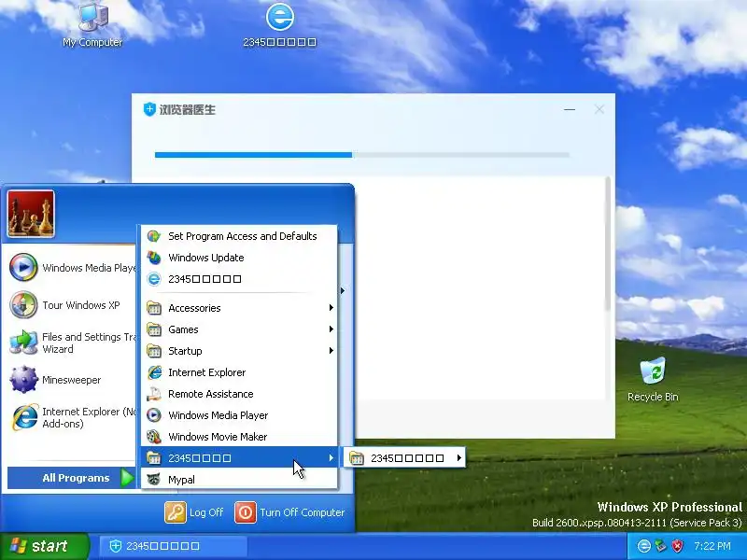Open Set Program Access and Defaults
The width and height of the screenshot is (747, 560).
coord(239,236)
